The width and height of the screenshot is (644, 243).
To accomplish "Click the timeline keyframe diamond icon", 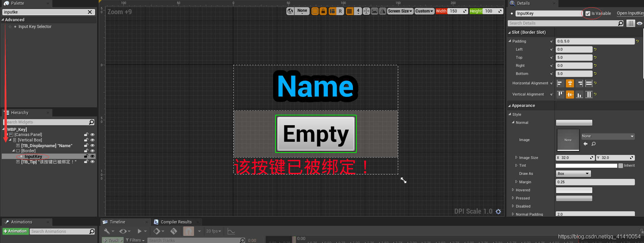I will click(157, 231).
